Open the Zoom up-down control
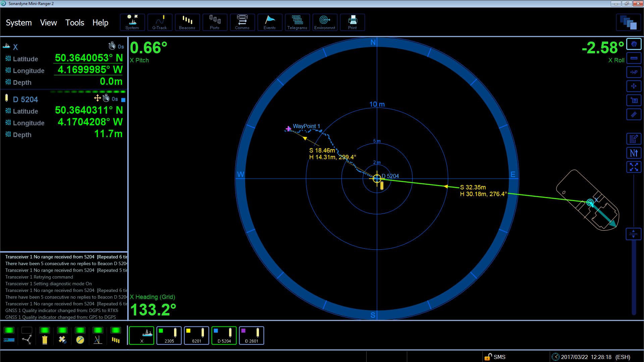 [633, 234]
